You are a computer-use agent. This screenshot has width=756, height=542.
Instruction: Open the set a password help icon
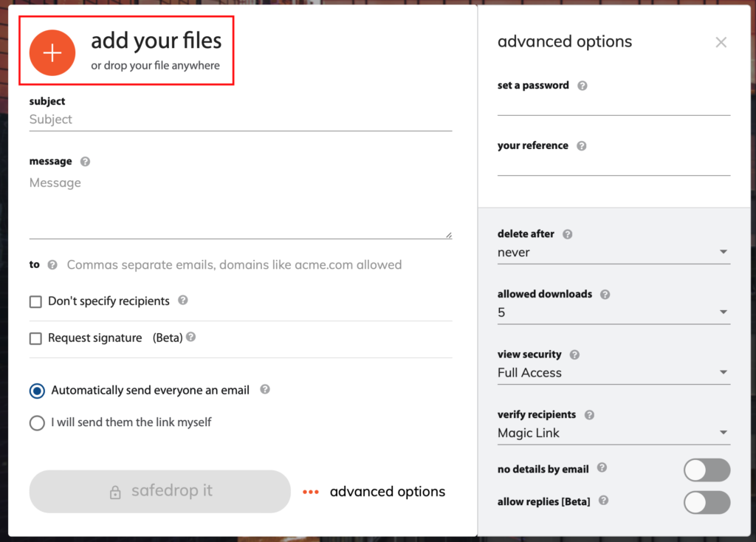[583, 85]
